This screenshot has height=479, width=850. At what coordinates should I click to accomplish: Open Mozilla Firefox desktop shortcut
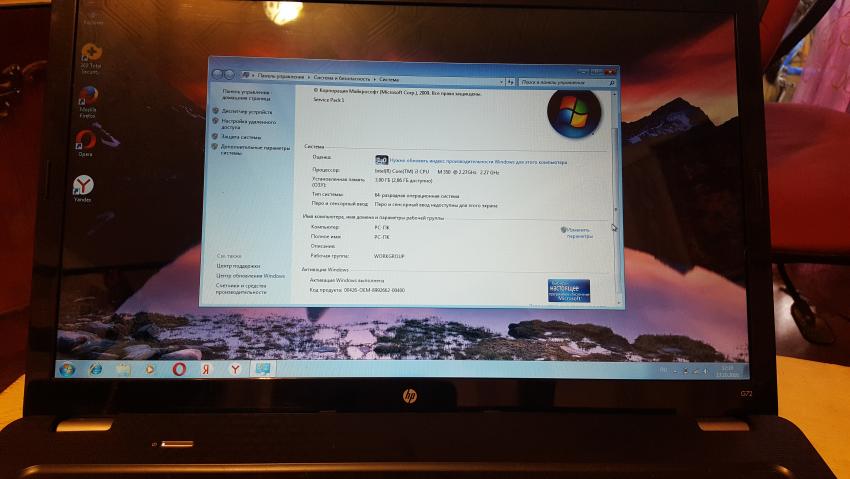pyautogui.click(x=88, y=96)
